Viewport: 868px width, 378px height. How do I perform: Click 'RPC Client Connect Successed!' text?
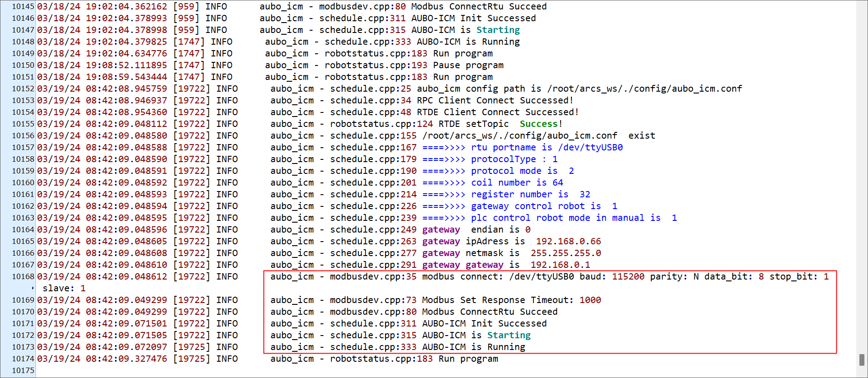495,100
